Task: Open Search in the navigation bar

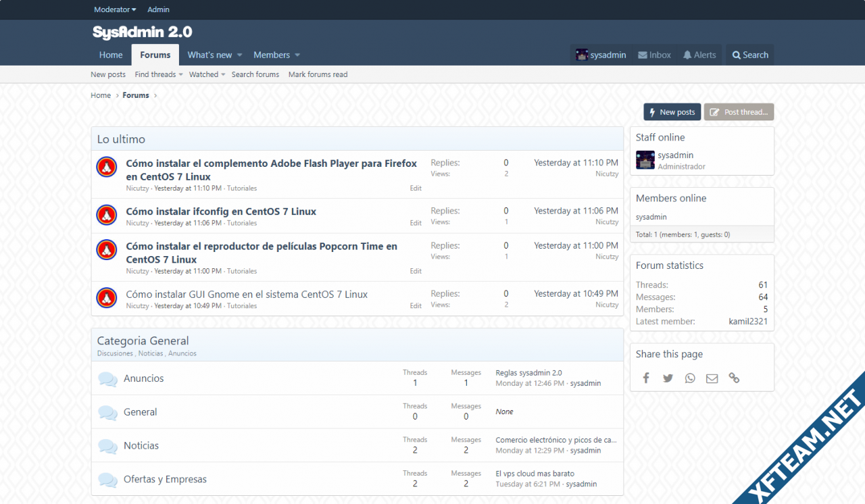Action: coord(750,55)
